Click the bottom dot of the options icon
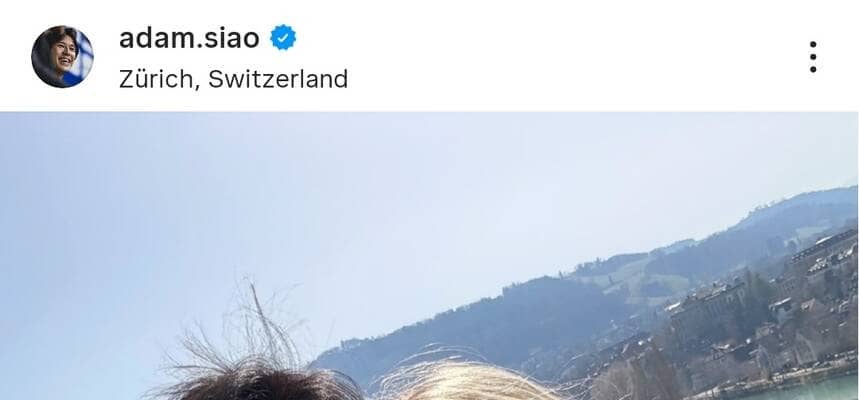The height and width of the screenshot is (400, 859). 813,69
